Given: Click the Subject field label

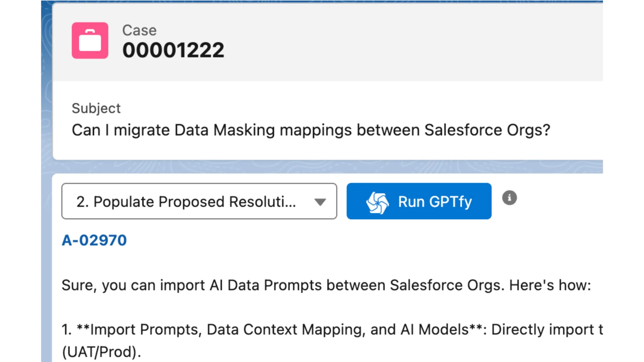Looking at the screenshot, I should tap(96, 108).
